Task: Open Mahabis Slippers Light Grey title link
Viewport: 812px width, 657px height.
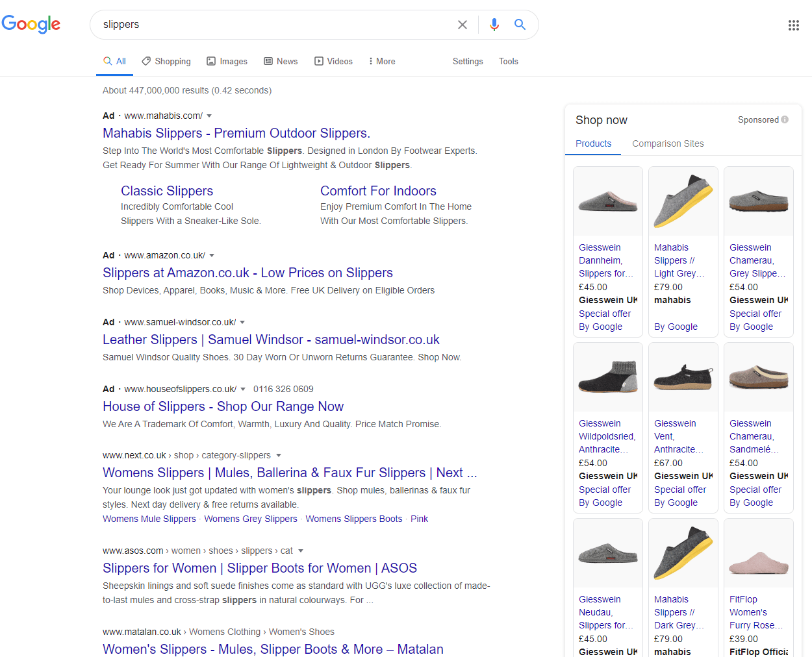Action: pos(679,260)
